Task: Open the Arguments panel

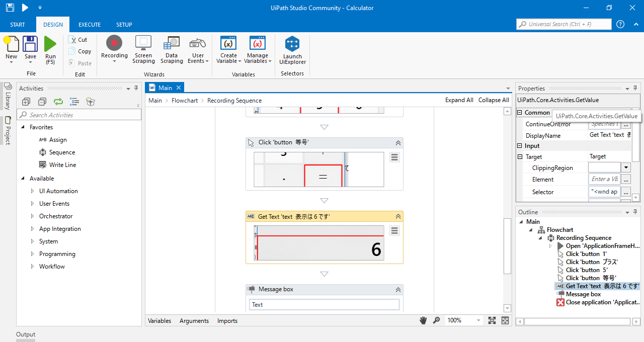Action: (194, 320)
